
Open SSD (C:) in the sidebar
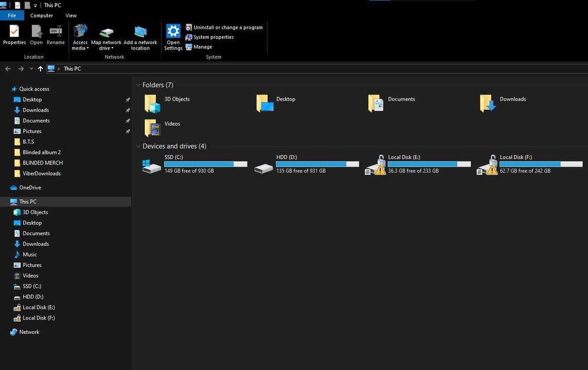[x=32, y=285]
